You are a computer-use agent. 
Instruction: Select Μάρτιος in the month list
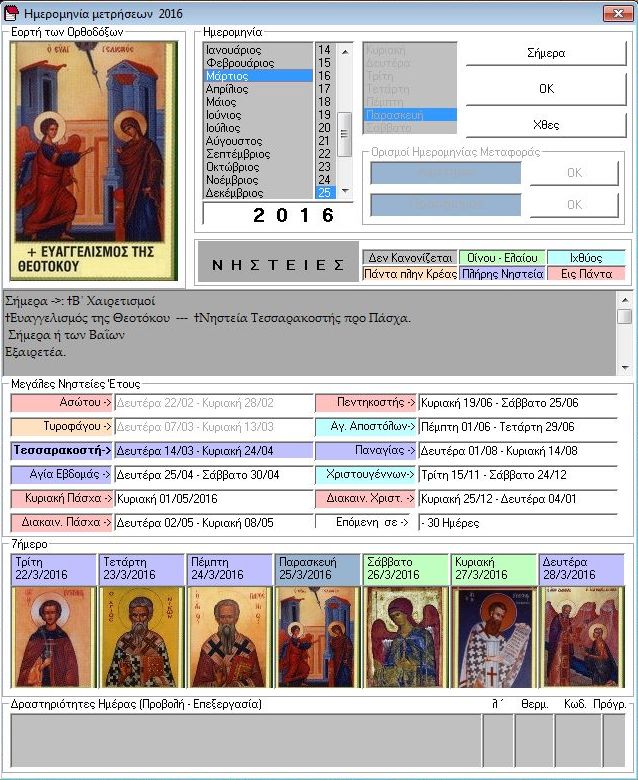[259, 76]
